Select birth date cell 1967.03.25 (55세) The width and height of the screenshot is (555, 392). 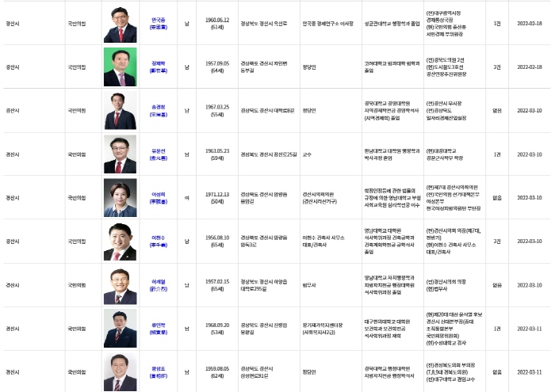coord(217,111)
